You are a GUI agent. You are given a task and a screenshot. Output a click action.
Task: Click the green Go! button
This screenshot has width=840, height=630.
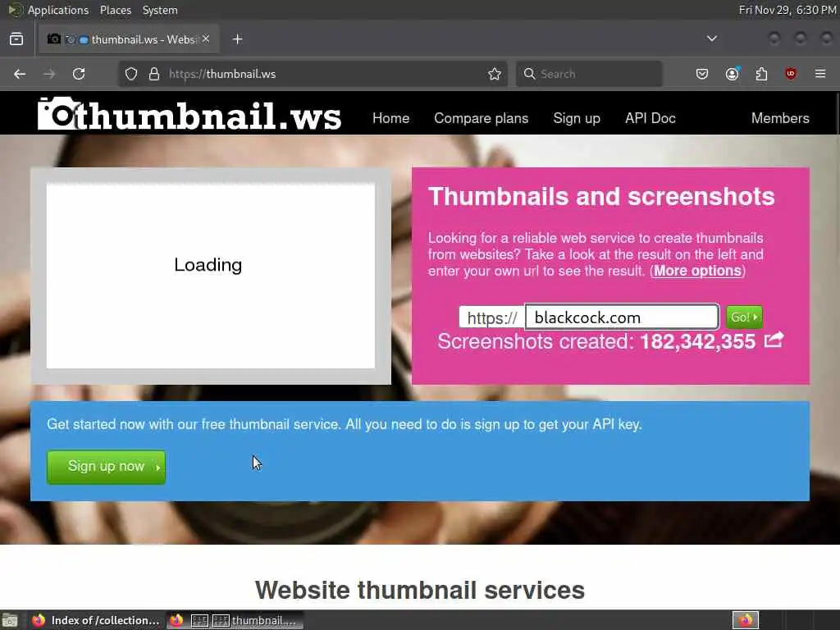(744, 317)
